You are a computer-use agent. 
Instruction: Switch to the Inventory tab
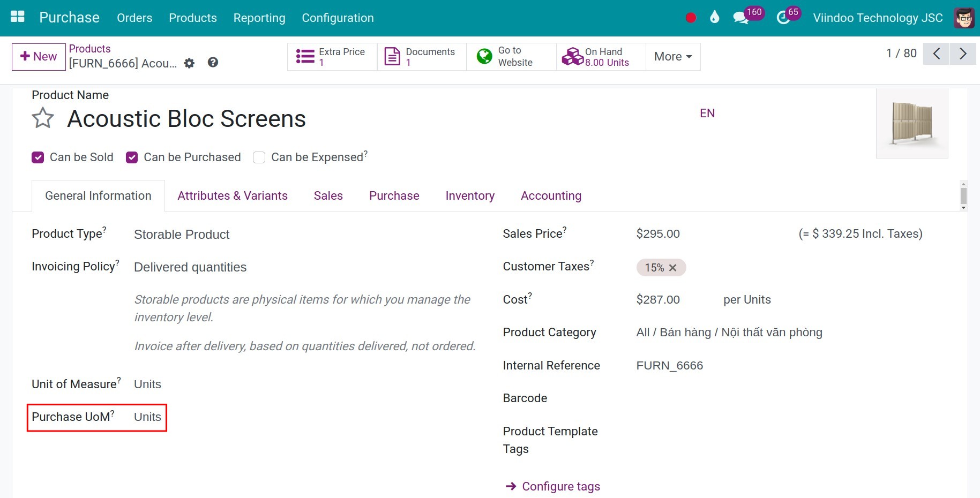(470, 196)
